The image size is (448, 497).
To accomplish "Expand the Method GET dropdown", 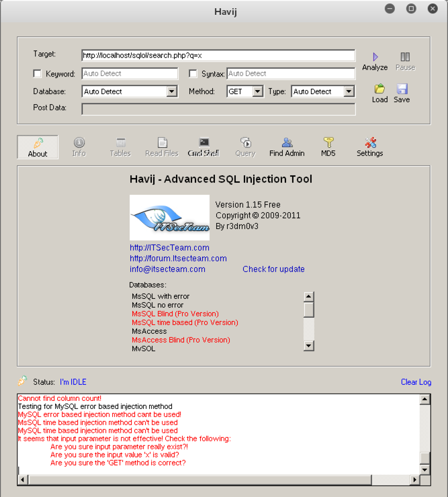I will (x=258, y=91).
